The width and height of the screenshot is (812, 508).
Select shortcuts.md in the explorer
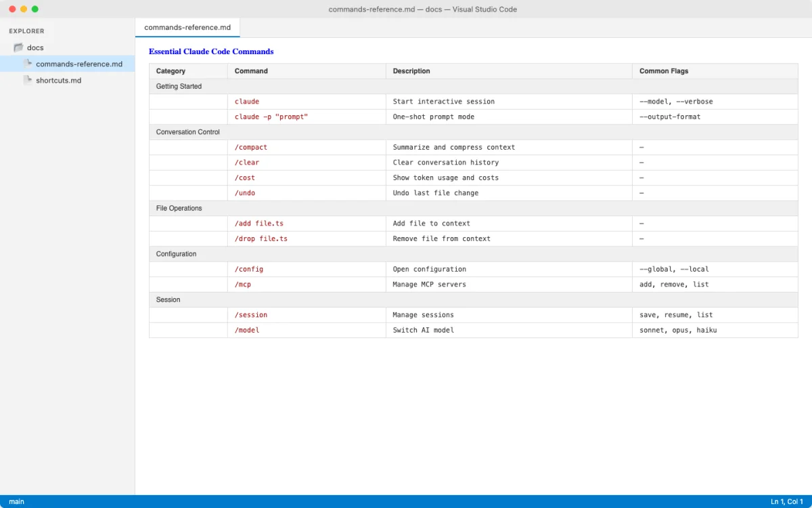tap(68, 80)
